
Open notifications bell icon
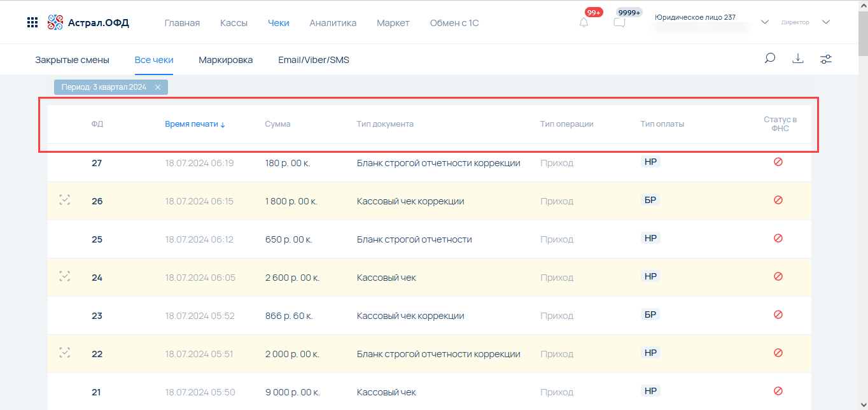(584, 23)
